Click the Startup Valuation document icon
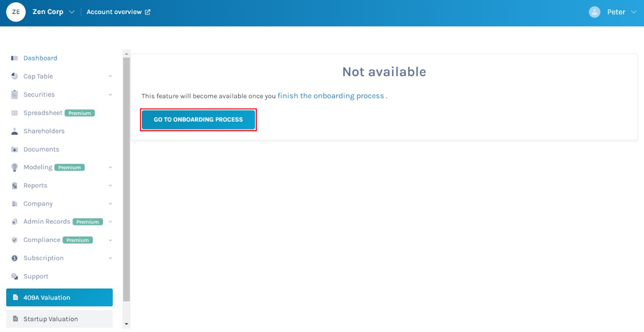 [x=15, y=319]
